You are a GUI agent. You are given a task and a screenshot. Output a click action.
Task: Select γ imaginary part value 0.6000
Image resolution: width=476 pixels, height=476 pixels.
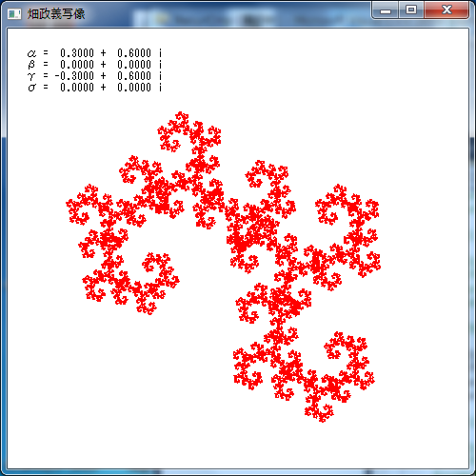(x=134, y=76)
